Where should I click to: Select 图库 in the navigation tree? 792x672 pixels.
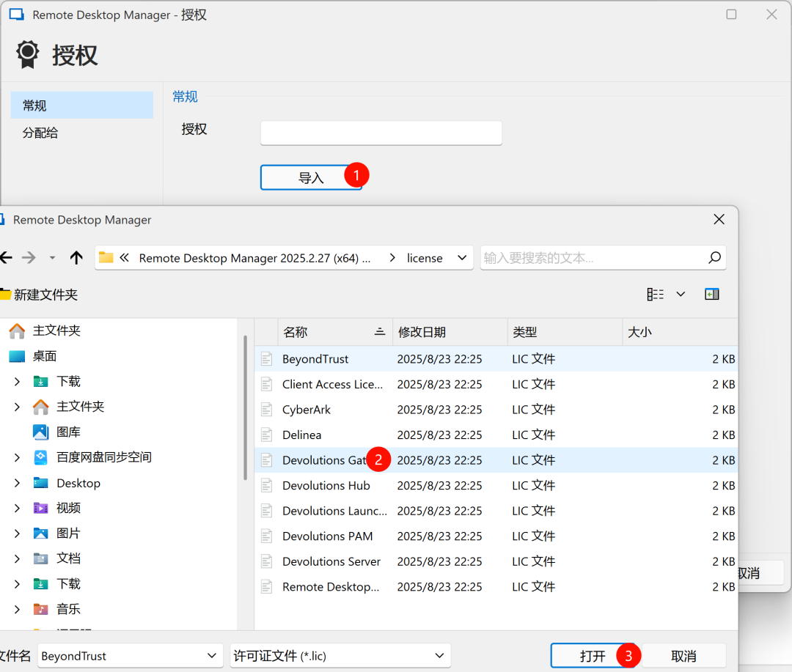click(68, 432)
